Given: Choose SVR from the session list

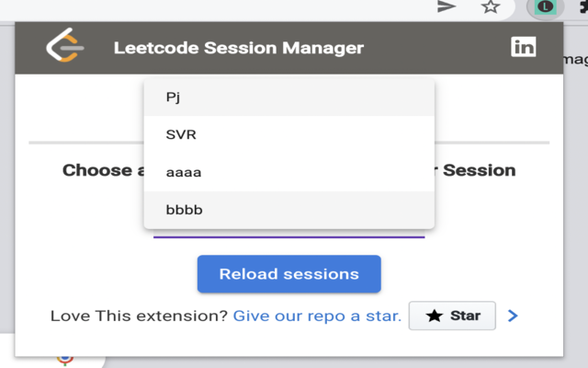Looking at the screenshot, I should tap(288, 135).
